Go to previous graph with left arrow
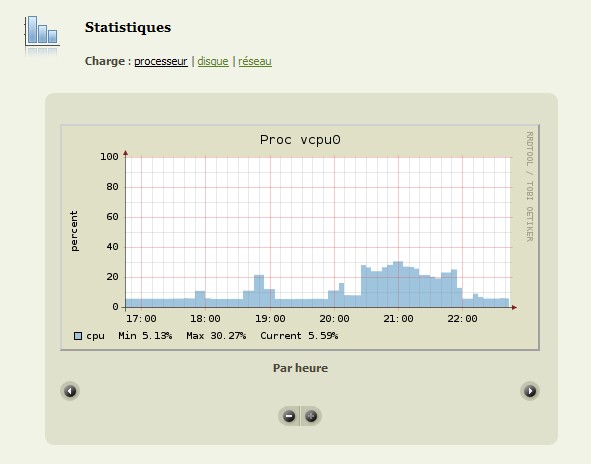The image size is (591, 464). coord(70,391)
